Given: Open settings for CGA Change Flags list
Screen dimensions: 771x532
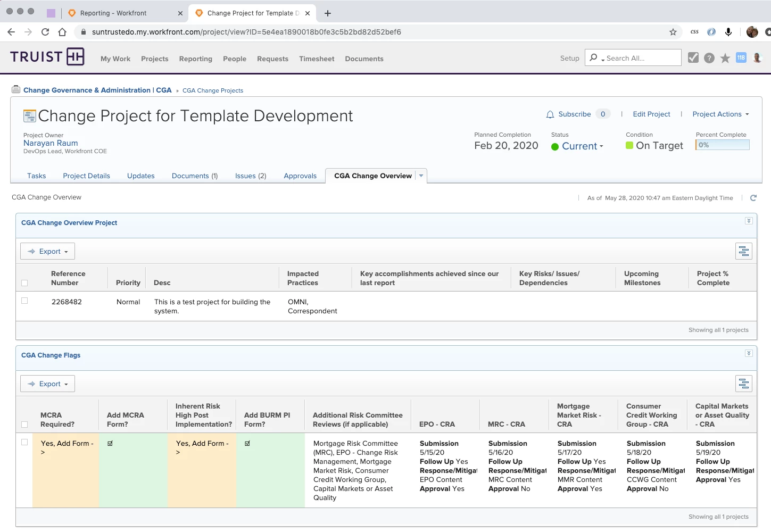Looking at the screenshot, I should [744, 384].
